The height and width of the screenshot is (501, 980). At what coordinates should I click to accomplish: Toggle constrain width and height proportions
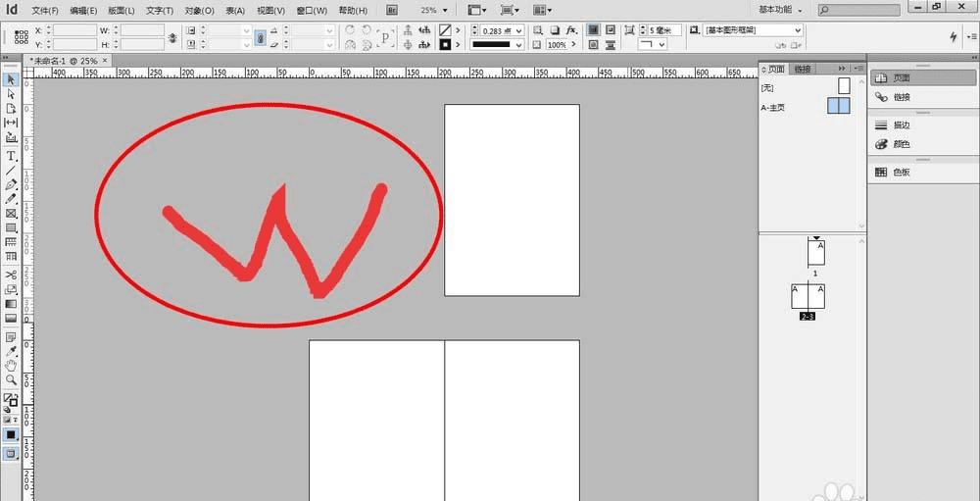coord(171,37)
